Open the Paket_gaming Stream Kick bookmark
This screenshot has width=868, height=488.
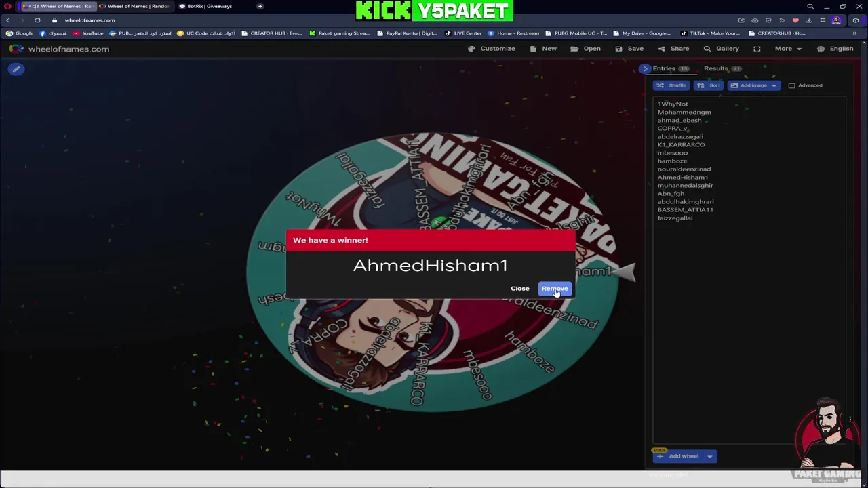coord(339,33)
